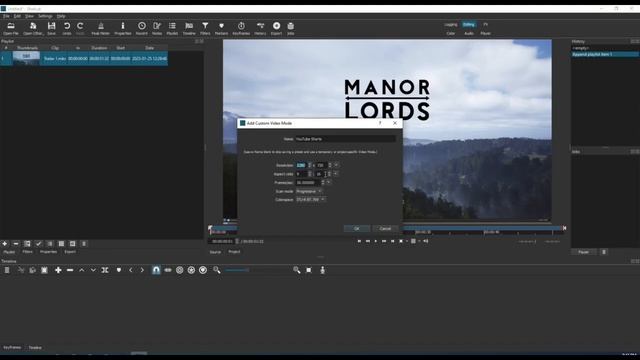
Task: Toggle the ripple markers button
Action: pos(203,270)
